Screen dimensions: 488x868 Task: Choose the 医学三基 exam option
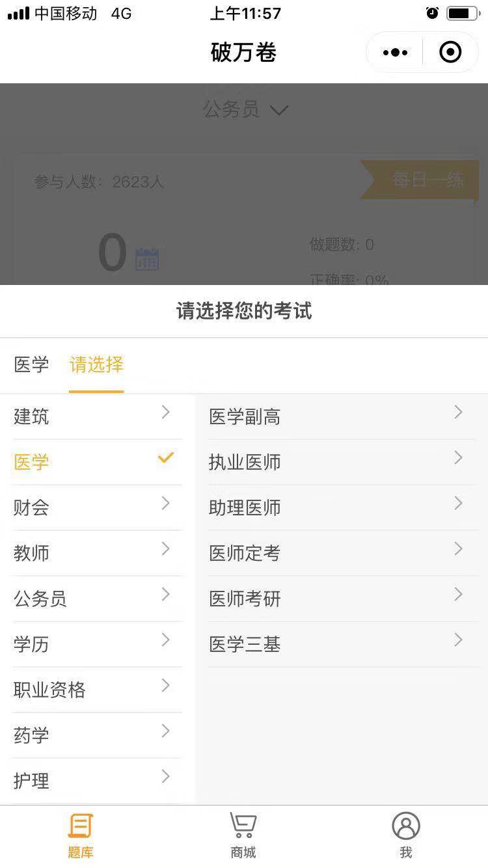[344, 644]
